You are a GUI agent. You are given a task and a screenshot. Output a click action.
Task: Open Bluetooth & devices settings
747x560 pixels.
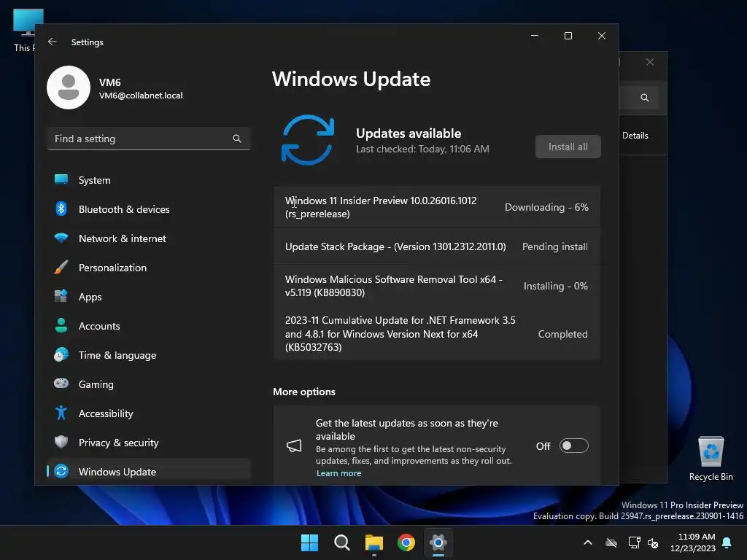(x=149, y=209)
